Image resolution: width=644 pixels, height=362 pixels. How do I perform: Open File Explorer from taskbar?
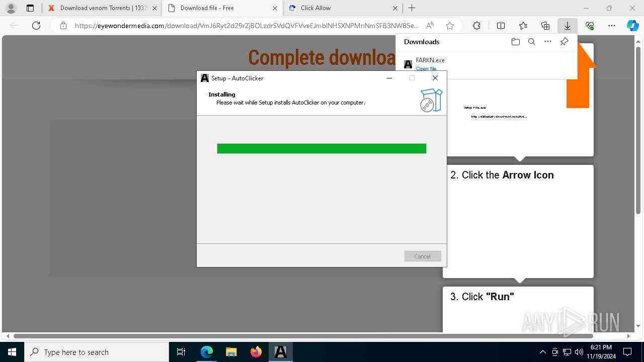(231, 352)
